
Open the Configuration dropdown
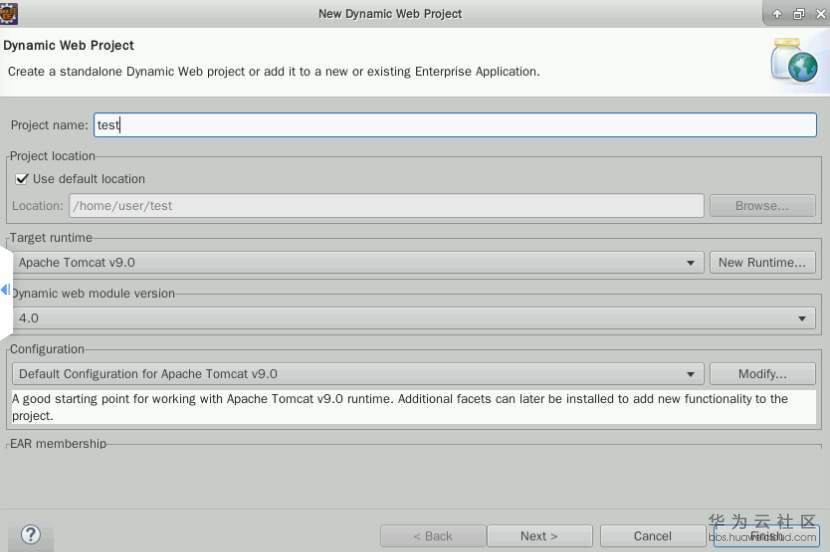click(x=358, y=374)
